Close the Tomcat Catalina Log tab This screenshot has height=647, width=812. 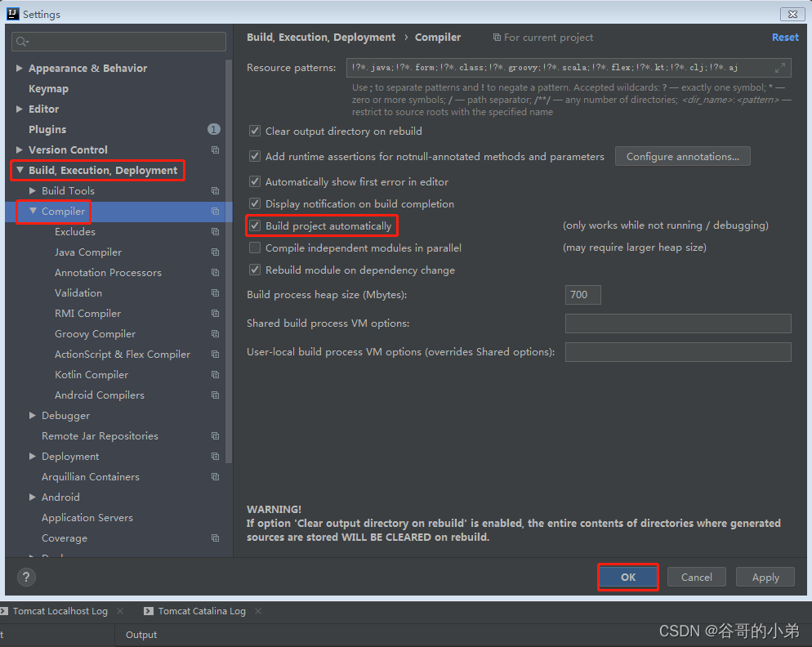coord(258,611)
